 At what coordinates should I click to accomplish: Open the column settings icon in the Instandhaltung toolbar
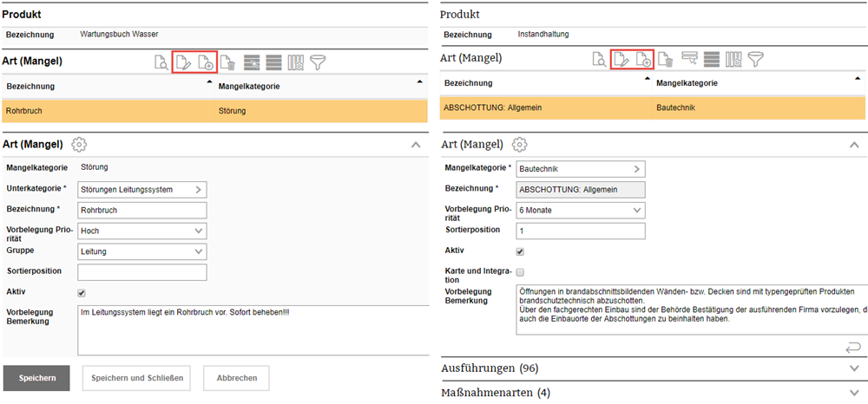coord(733,59)
